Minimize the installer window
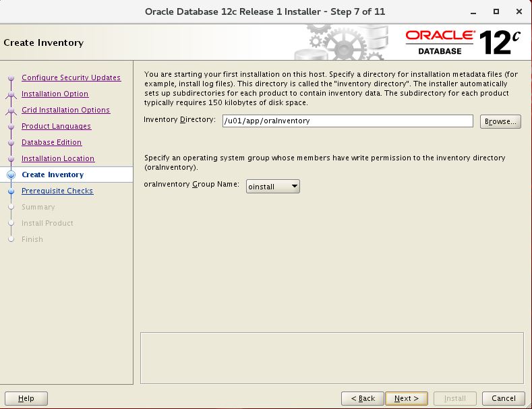The image size is (532, 409). click(x=473, y=12)
